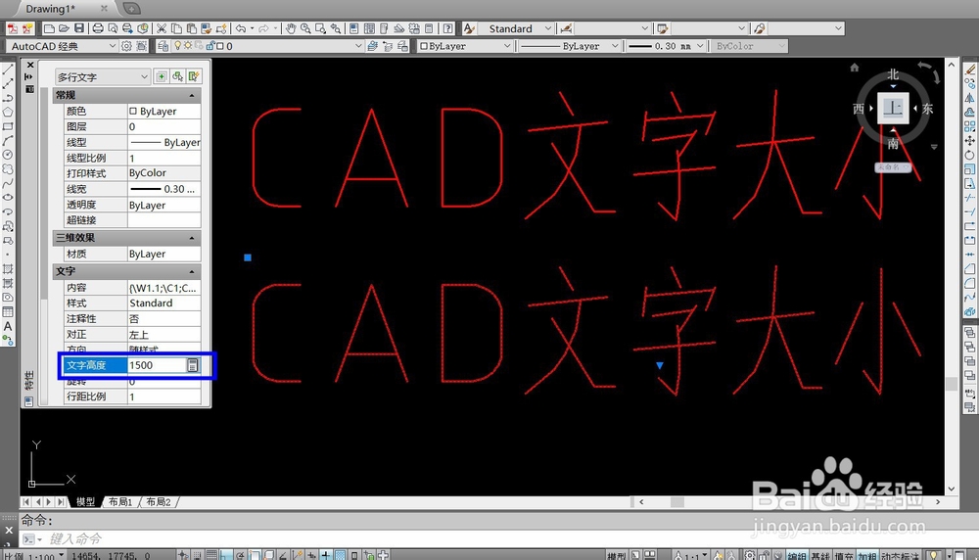Viewport: 979px width, 560px height.
Task: Collapse the 文字 section
Action: click(x=192, y=271)
